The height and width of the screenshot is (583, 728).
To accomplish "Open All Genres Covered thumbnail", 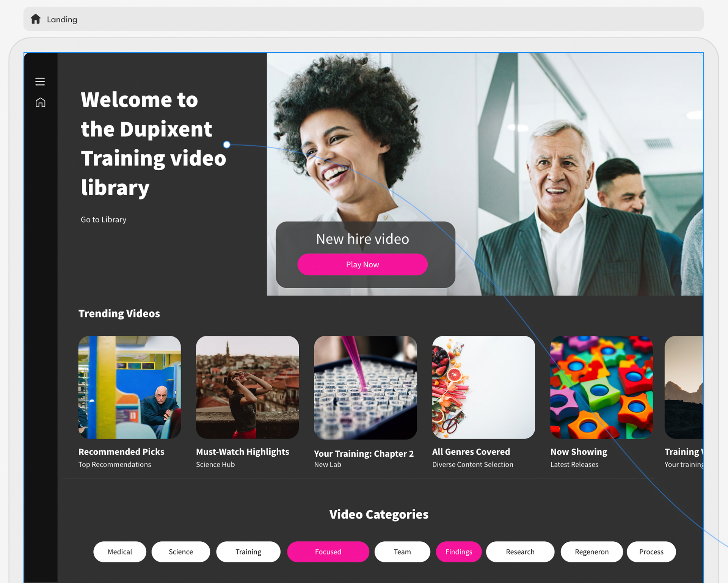I will [x=483, y=387].
